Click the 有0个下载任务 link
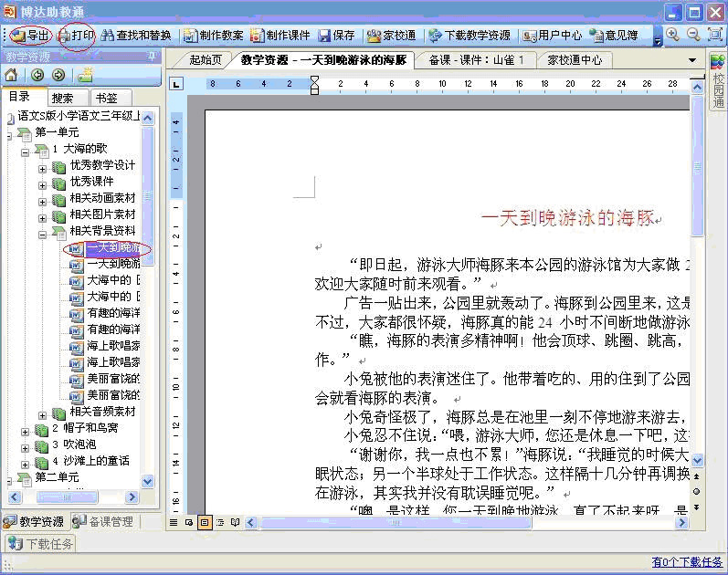Viewport: 728px width, 575px height. pyautogui.click(x=686, y=562)
